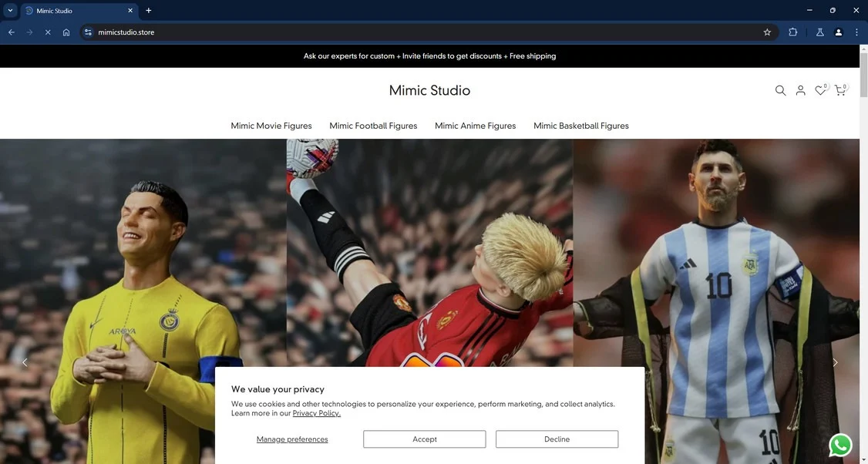Decline cookies in privacy banner

coord(557,439)
